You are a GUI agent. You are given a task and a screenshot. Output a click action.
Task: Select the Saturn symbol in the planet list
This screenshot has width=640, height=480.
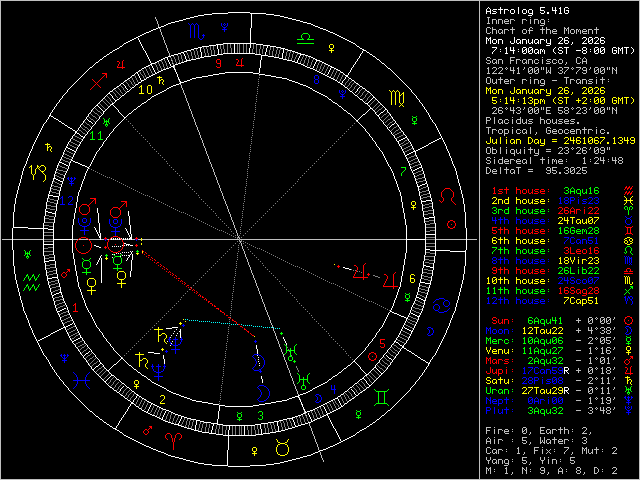627,381
